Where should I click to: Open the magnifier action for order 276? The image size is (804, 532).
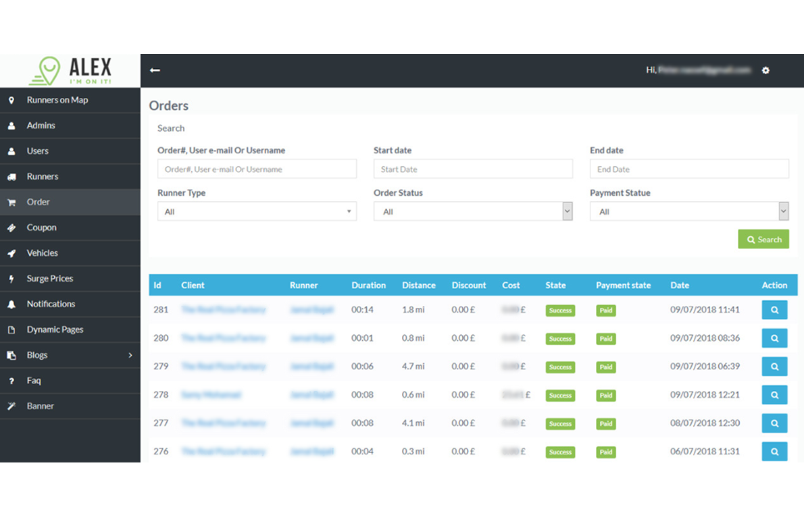pyautogui.click(x=774, y=451)
